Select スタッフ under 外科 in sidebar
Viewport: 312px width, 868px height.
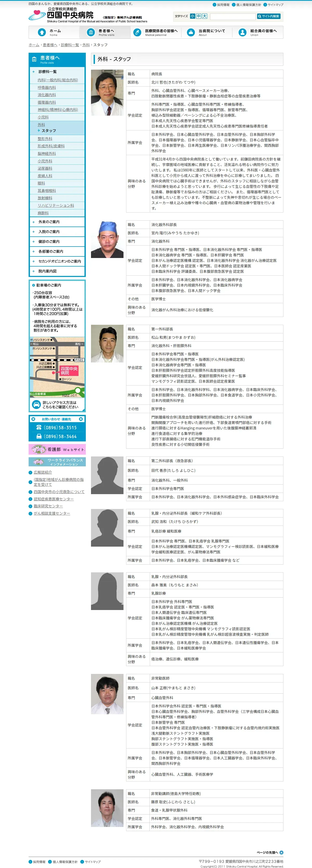[x=49, y=131]
